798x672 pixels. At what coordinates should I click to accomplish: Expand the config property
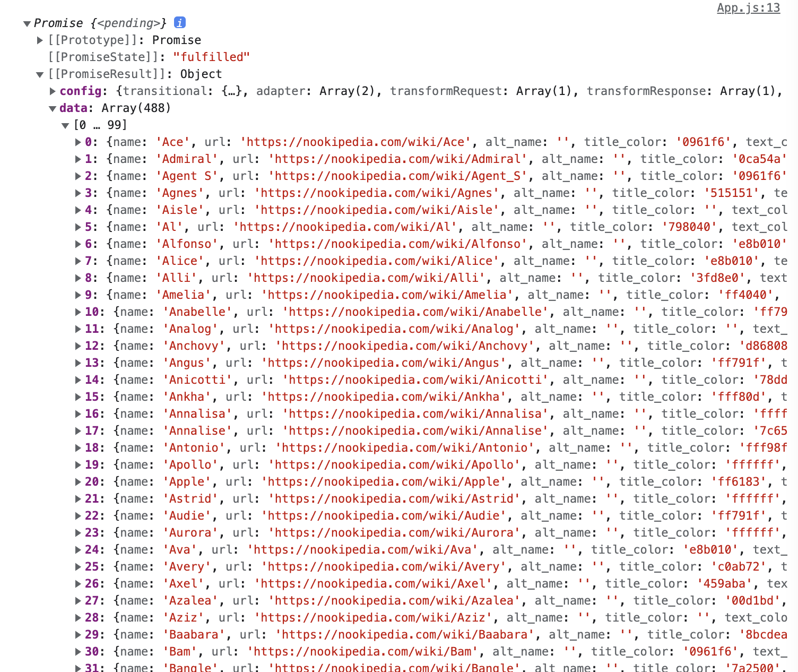tap(53, 91)
